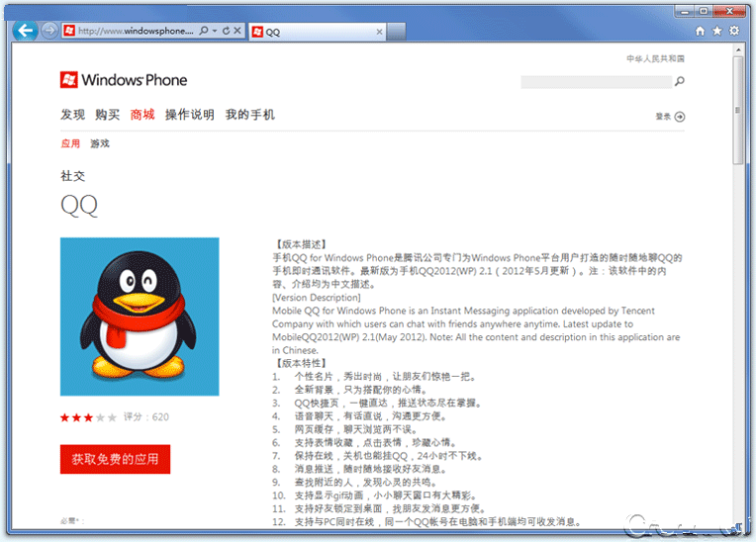Minimize the browser window

point(685,11)
